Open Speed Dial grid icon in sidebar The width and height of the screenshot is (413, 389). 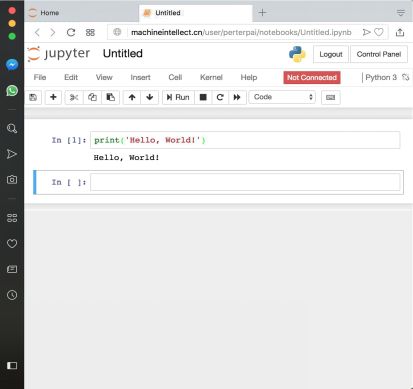(x=12, y=218)
